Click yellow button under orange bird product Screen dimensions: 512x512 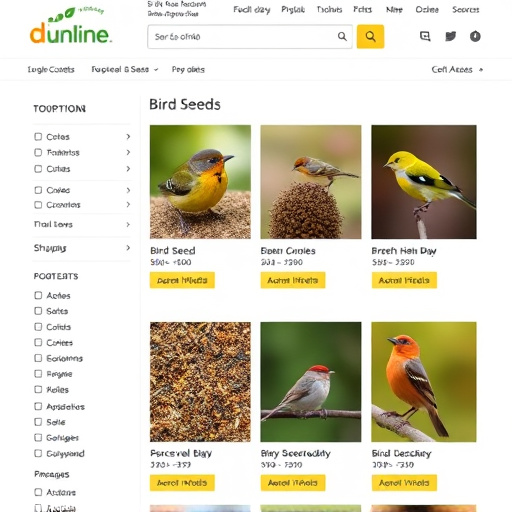404,483
